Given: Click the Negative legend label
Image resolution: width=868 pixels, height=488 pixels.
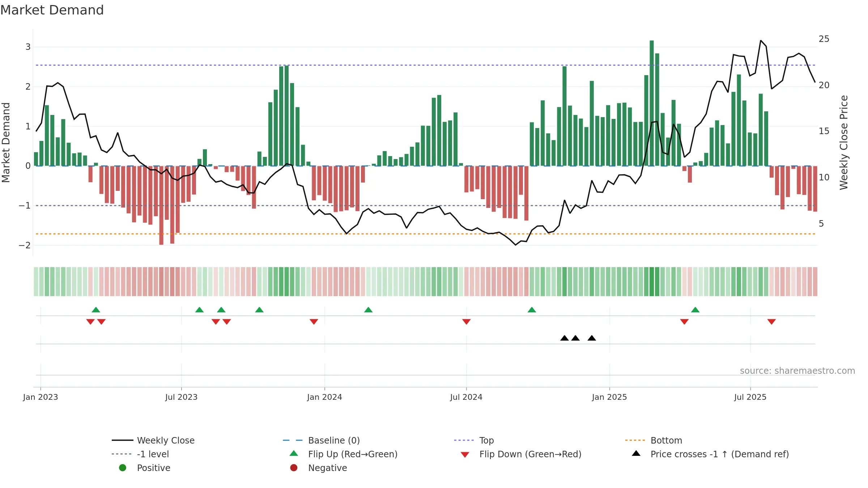Looking at the screenshot, I should point(328,468).
